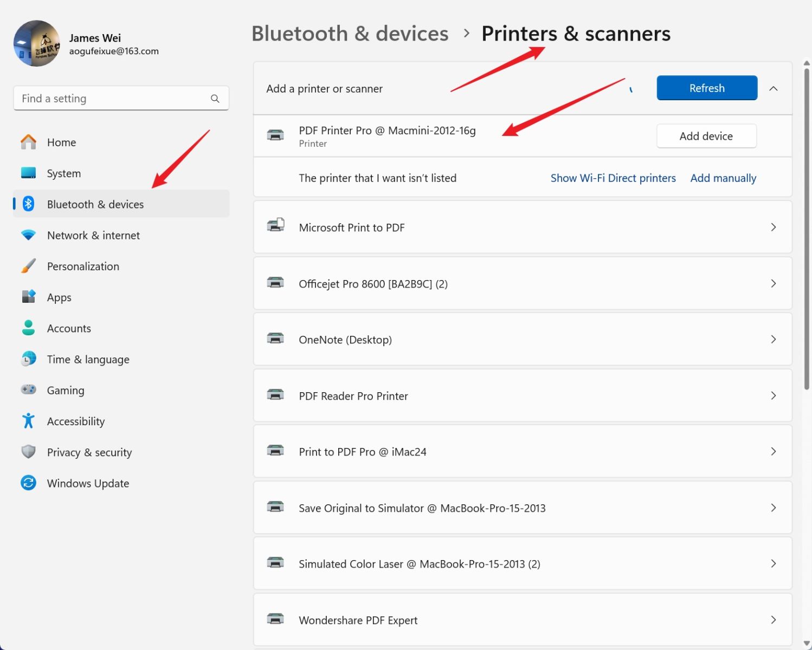The image size is (812, 650).
Task: Click the vertical scrollbar thumb
Action: coord(807,229)
